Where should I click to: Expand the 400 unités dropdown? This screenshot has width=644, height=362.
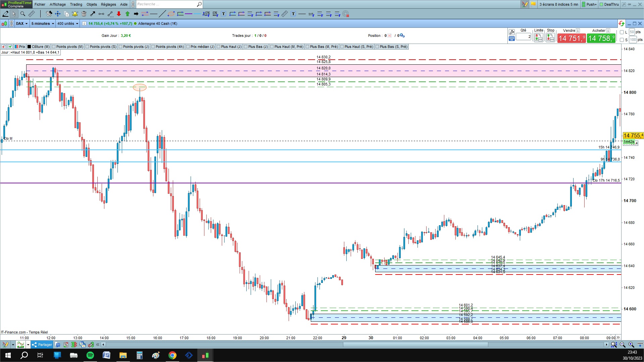(x=67, y=23)
